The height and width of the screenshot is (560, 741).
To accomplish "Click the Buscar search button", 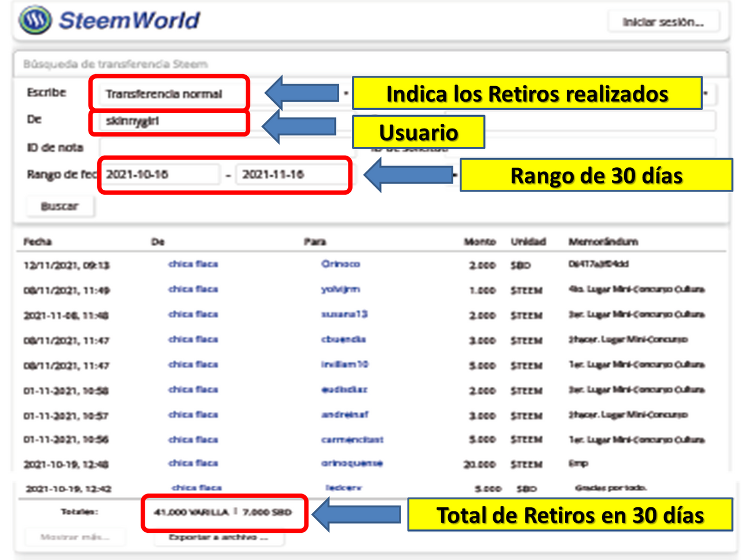I will point(60,206).
